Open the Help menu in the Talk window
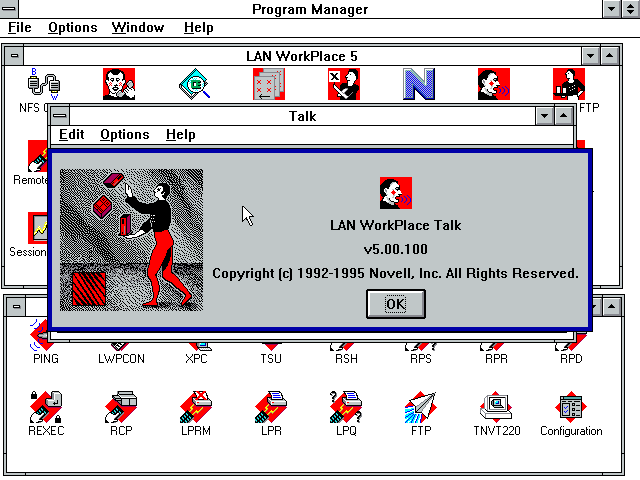The width and height of the screenshot is (640, 480). (x=180, y=134)
